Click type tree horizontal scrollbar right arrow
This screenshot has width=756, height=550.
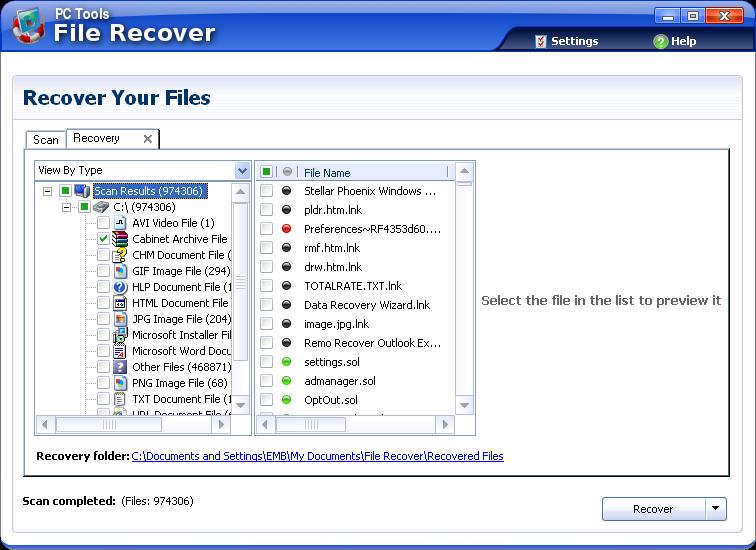221,425
